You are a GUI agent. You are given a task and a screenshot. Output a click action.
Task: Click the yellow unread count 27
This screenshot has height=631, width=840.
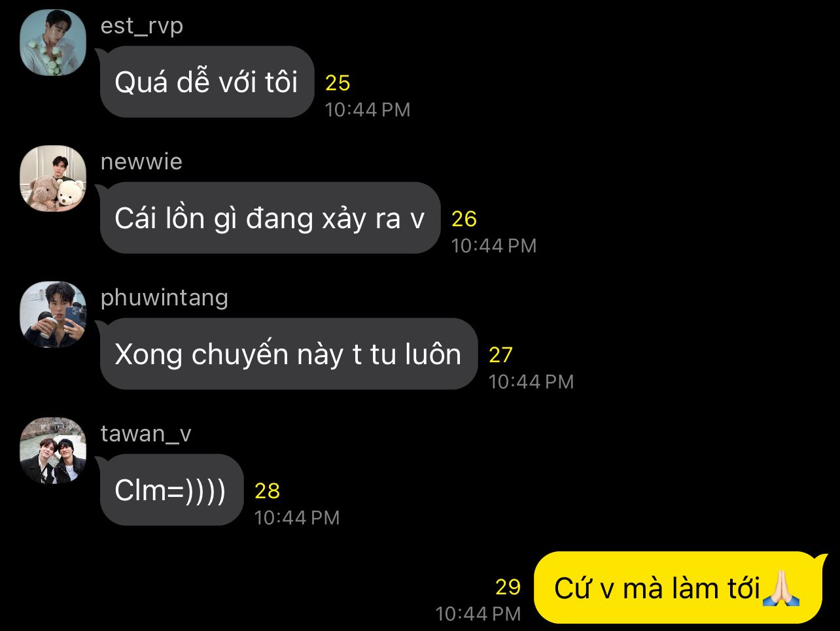[x=500, y=355]
